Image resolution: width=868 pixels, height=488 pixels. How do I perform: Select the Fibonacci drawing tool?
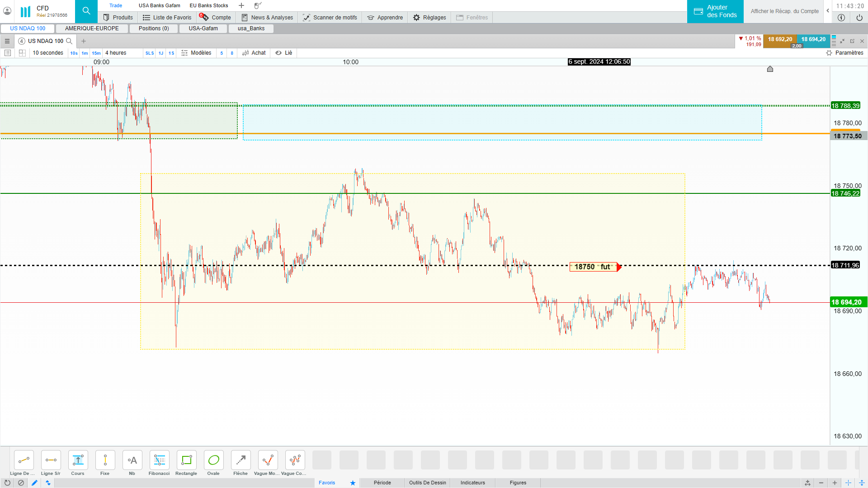point(159,460)
